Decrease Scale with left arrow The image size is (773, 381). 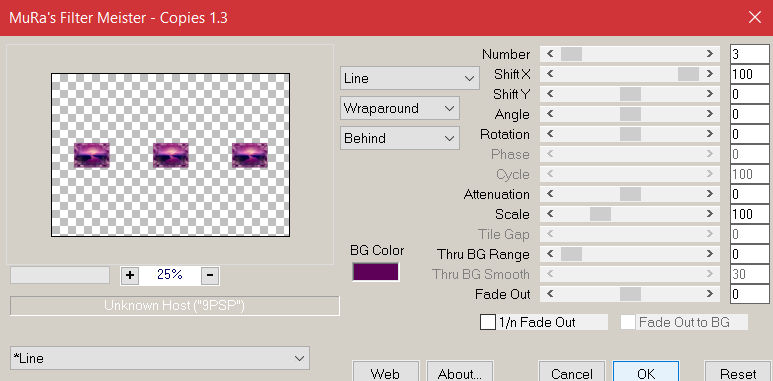point(550,214)
